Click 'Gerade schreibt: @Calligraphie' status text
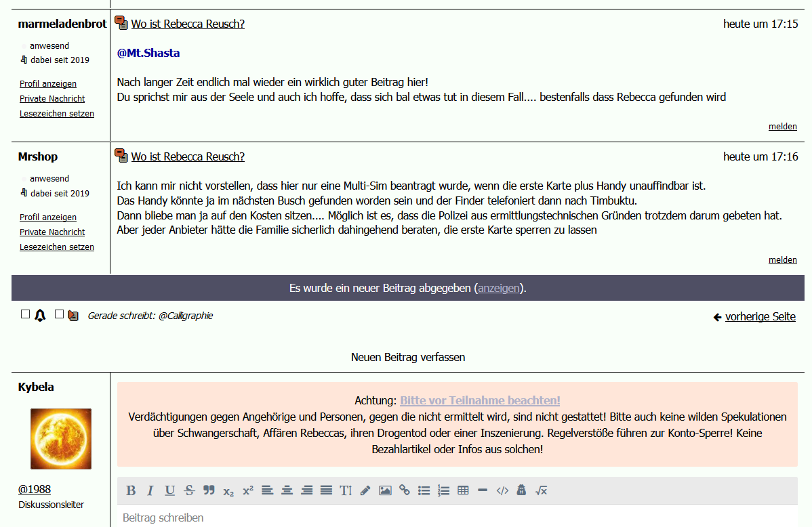812x527 pixels. 150,316
